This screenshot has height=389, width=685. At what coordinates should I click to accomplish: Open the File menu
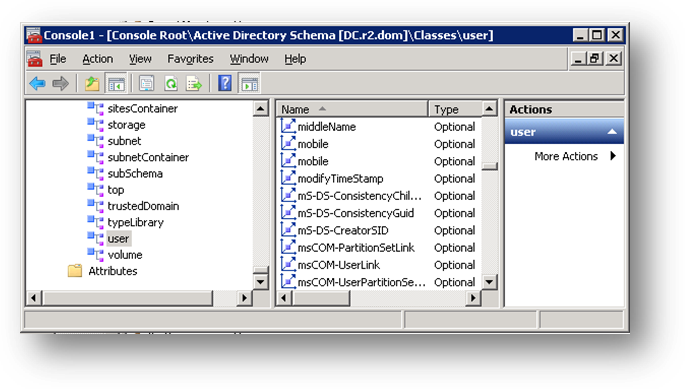58,59
